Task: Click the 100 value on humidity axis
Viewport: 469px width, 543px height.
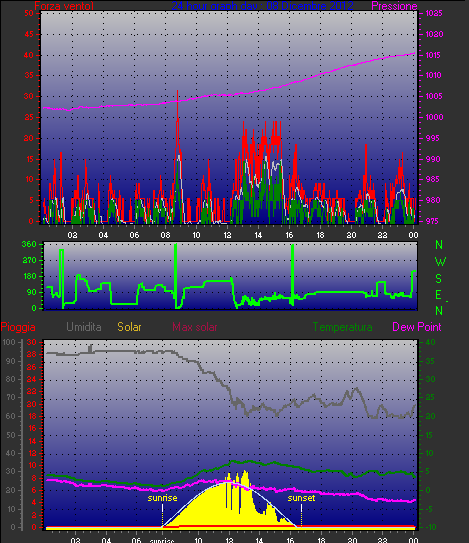Action: [x=9, y=342]
